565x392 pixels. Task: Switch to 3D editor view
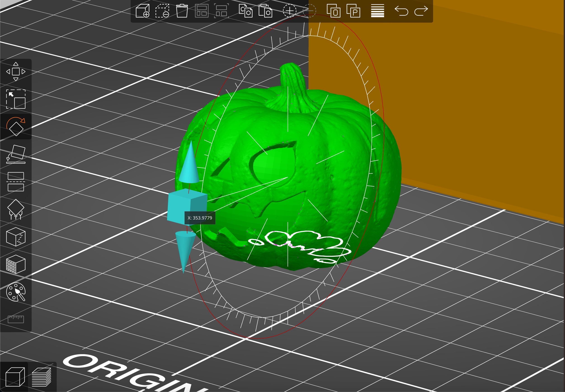(x=15, y=377)
